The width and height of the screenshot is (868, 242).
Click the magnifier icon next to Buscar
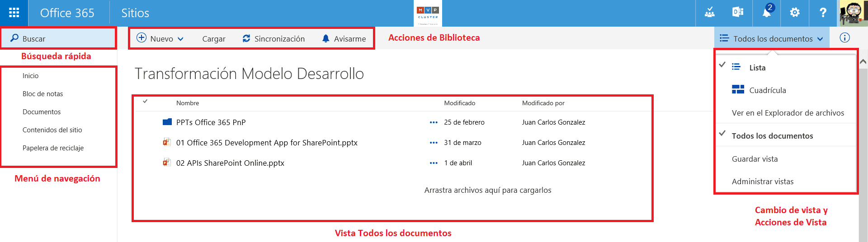[x=14, y=38]
